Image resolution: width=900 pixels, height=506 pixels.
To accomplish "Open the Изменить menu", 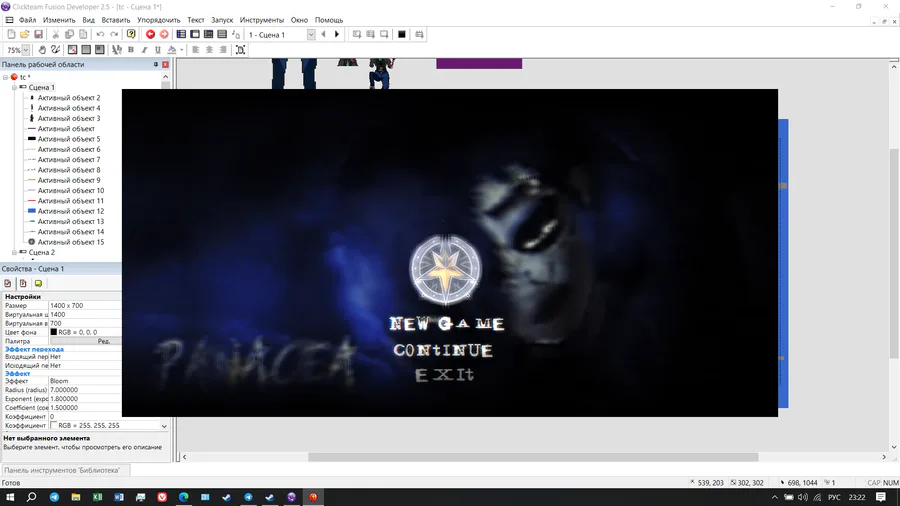I will [x=59, y=20].
